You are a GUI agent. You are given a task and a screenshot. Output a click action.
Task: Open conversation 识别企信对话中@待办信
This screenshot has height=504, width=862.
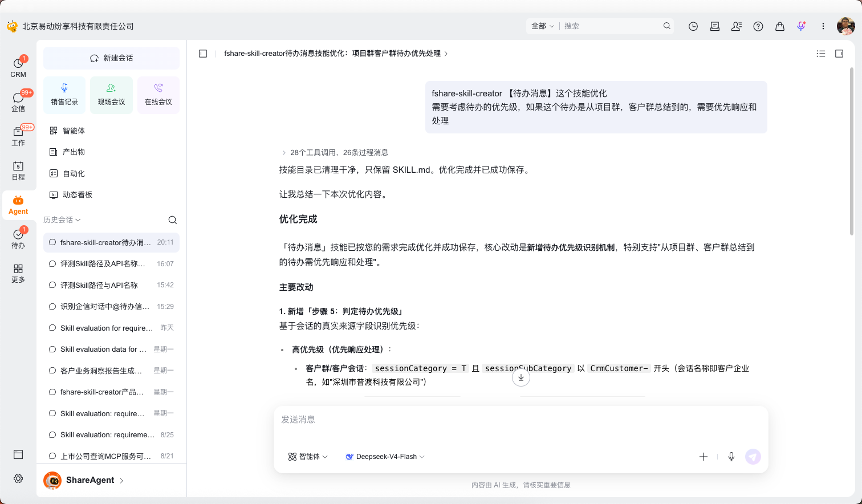click(111, 307)
